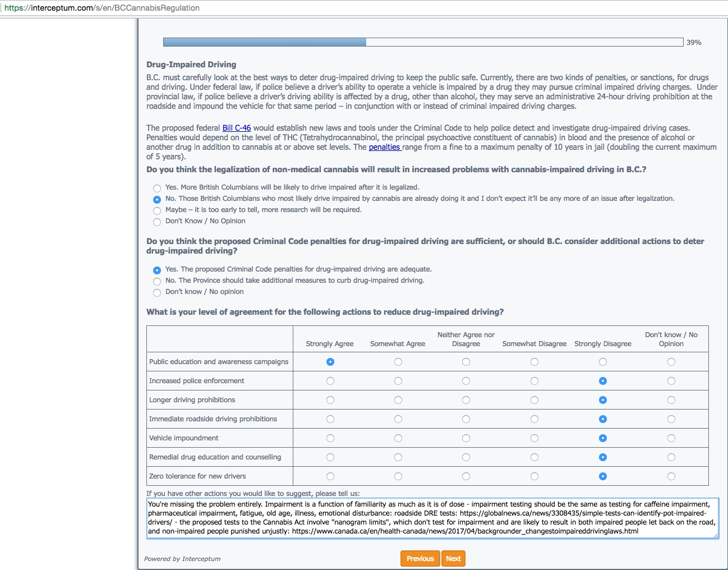Screen dimensions: 728x570
Task: Set Zero tolerance for new drivers to Strongly Disagree
Action: click(x=603, y=476)
